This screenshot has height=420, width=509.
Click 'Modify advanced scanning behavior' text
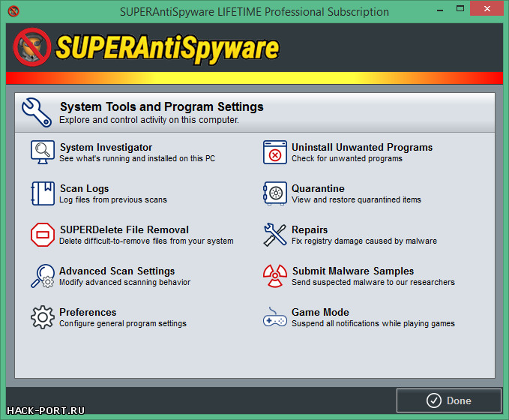(x=124, y=282)
